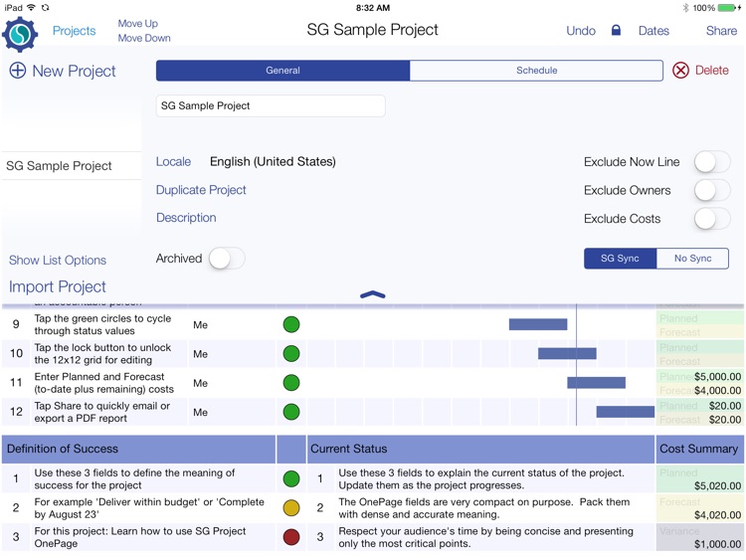The width and height of the screenshot is (746, 560).
Task: Toggle the Exclude Costs switch
Action: coord(712,219)
